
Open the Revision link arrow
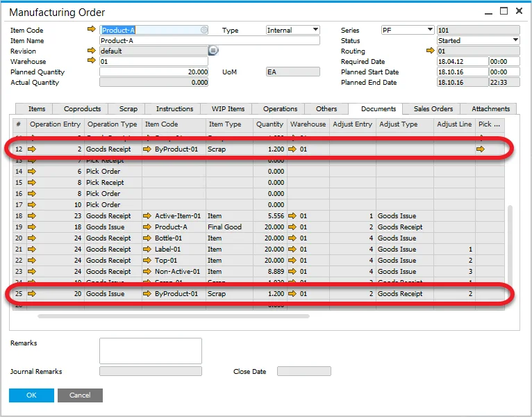coord(91,51)
